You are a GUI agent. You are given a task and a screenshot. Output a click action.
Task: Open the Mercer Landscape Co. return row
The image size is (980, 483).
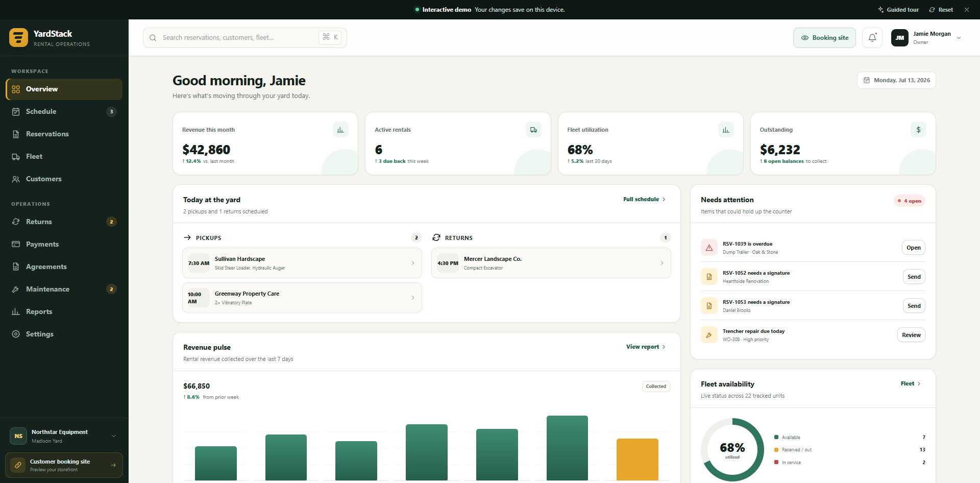551,263
